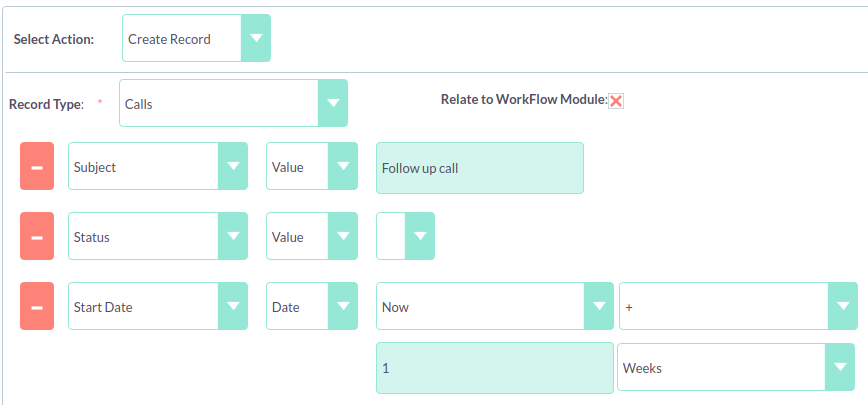Open the Subject field selector dropdown
This screenshot has height=405, width=868.
pyautogui.click(x=158, y=167)
